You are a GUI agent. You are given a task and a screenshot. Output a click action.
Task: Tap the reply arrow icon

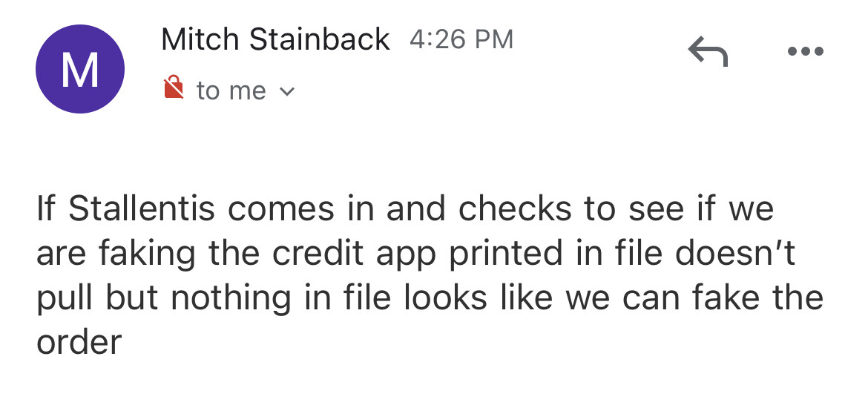tap(708, 53)
